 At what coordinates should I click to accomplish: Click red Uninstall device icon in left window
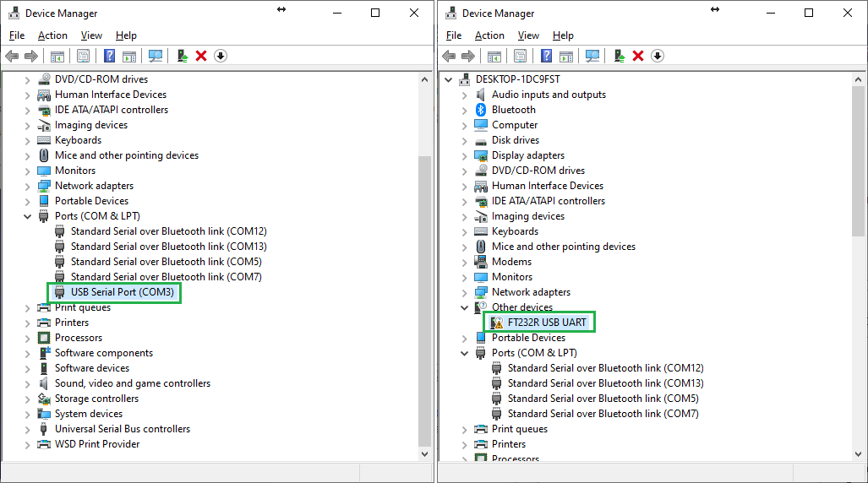click(x=201, y=56)
